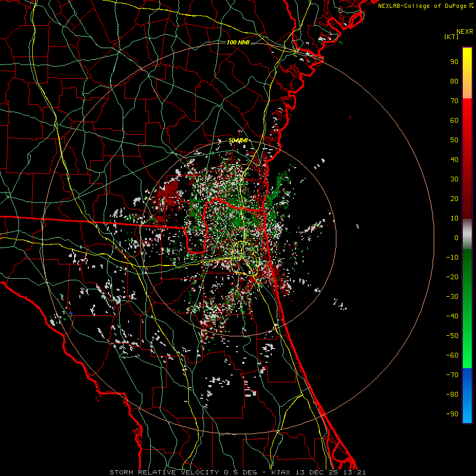This screenshot has height=476, width=476.
Task: Click the 100 NMI range ring label
Action: [238, 42]
